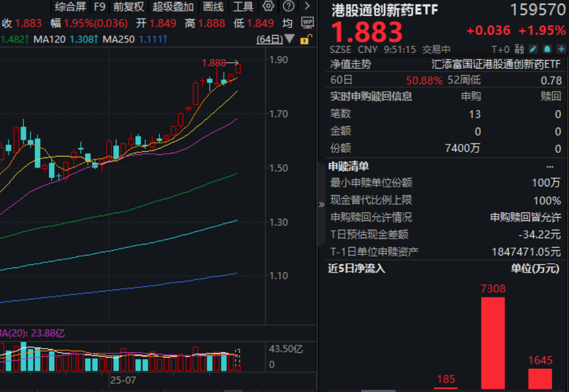
Task: Select the 综合屏 menu item
Action: tap(70, 7)
